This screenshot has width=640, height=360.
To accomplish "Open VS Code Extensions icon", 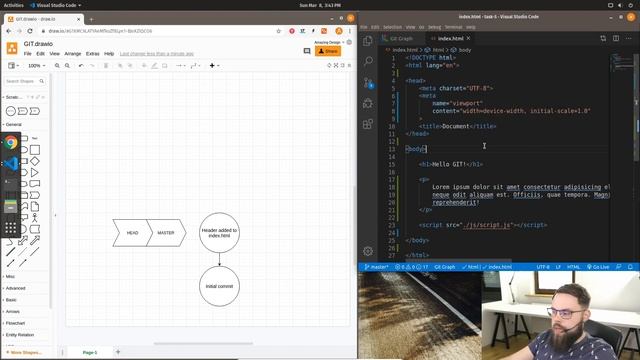I will pos(368,124).
